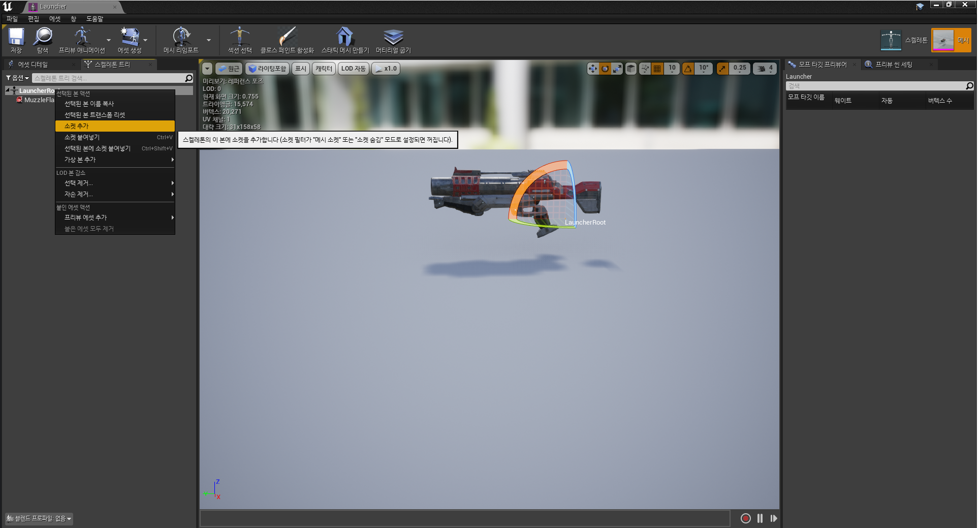Switch to Skeleton (스켈레톤) editor mode

click(x=904, y=40)
